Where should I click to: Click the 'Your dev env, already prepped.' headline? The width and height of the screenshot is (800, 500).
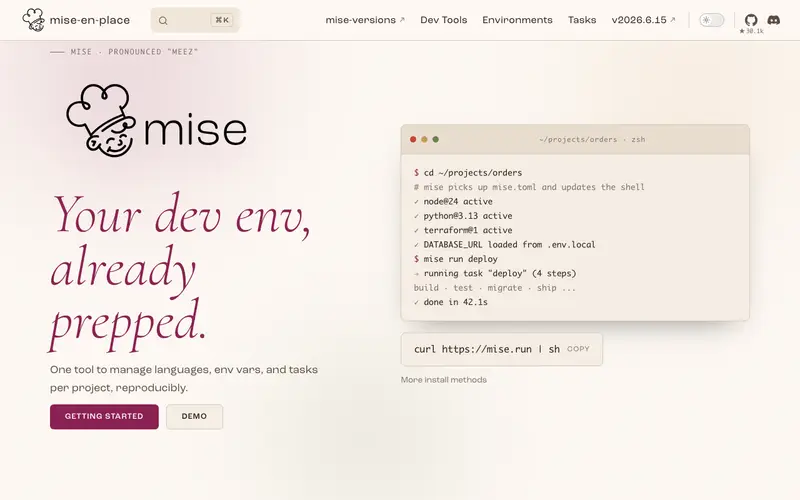pos(180,272)
